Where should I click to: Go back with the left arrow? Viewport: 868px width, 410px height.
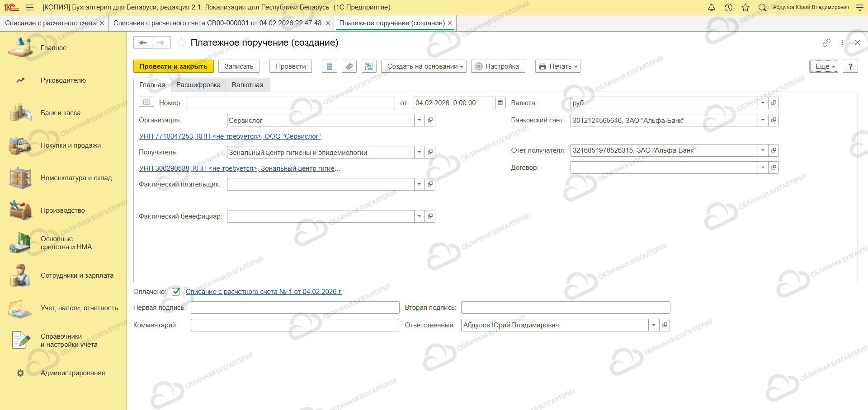click(x=143, y=42)
